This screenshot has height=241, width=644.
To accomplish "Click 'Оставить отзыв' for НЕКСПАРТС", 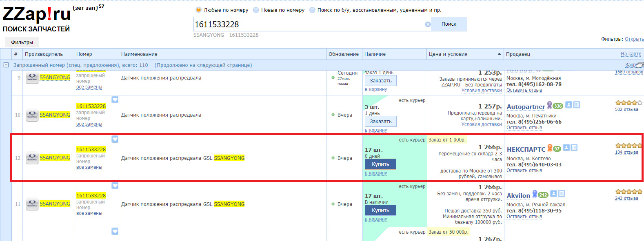I will pyautogui.click(x=524, y=170).
